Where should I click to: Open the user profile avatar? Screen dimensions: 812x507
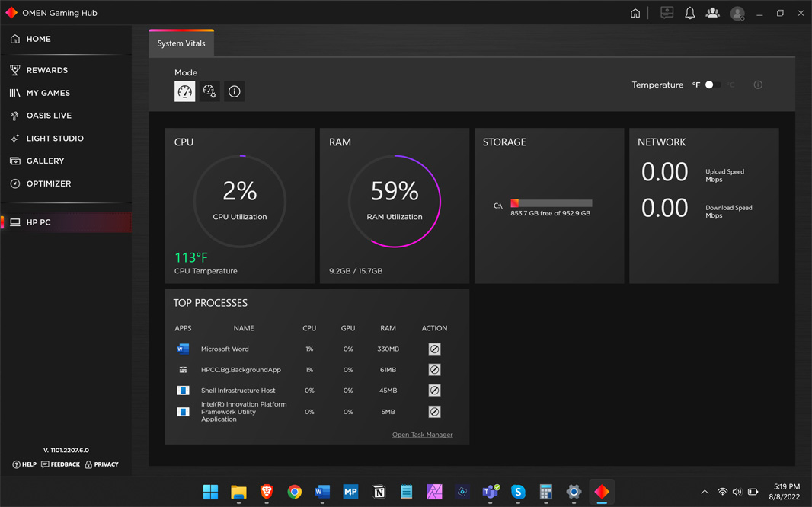pyautogui.click(x=737, y=13)
